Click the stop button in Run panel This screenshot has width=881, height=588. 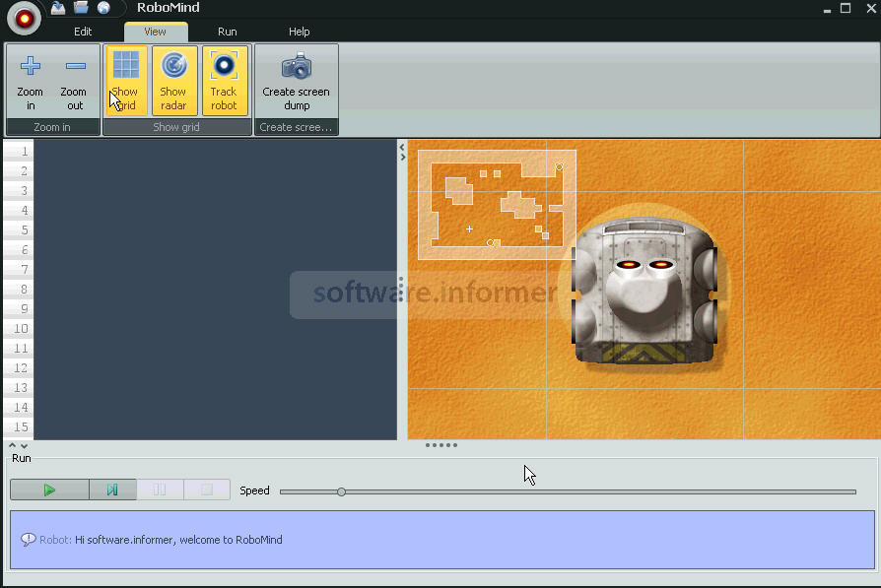coord(207,490)
